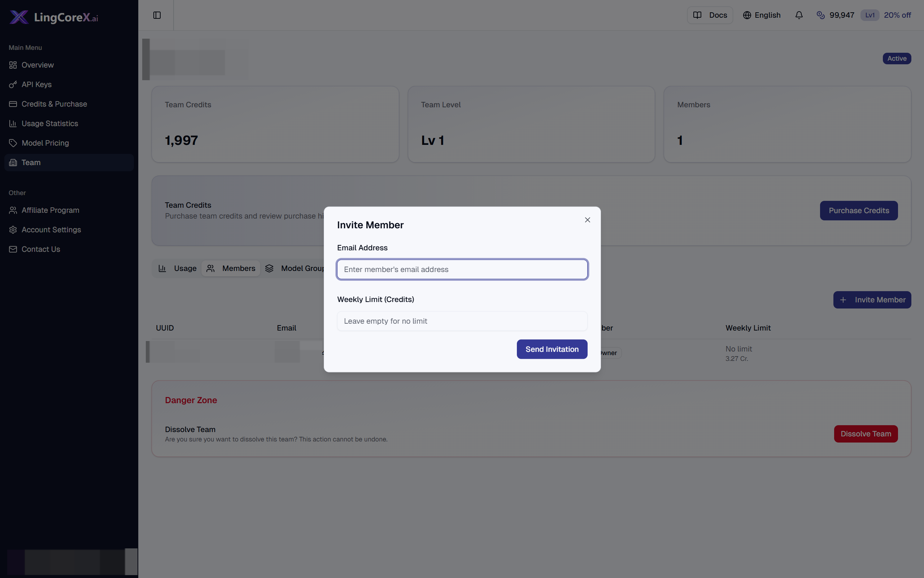Open Credits & Purchase page
The height and width of the screenshot is (578, 924).
click(x=69, y=104)
